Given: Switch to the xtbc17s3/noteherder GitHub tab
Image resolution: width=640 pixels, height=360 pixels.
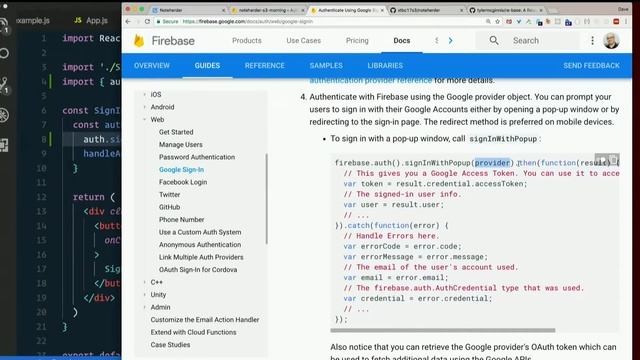Looking at the screenshot, I should click(427, 10).
